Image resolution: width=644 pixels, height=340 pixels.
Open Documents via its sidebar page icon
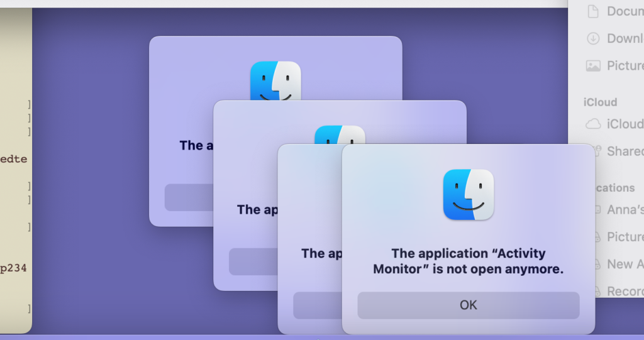pyautogui.click(x=592, y=11)
